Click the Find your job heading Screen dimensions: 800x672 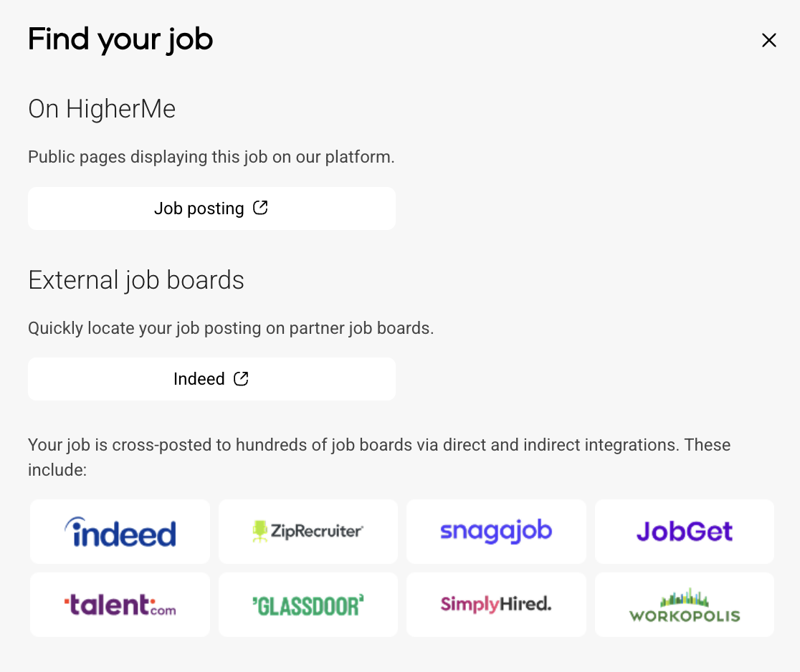(x=120, y=39)
